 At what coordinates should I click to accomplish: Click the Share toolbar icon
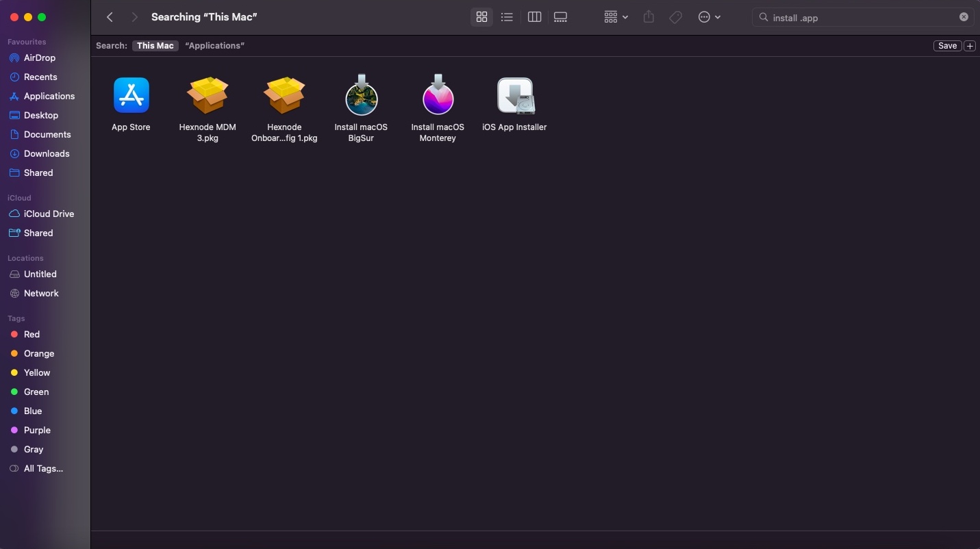coord(649,17)
